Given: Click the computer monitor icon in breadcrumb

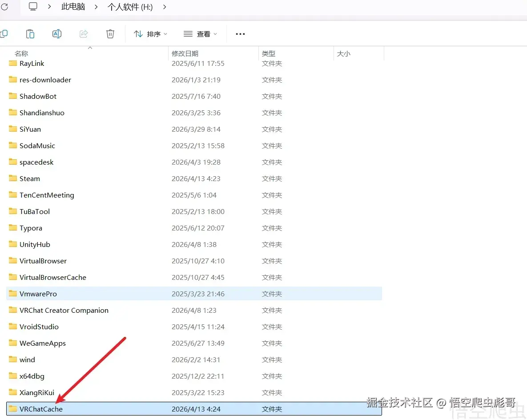Looking at the screenshot, I should [33, 7].
